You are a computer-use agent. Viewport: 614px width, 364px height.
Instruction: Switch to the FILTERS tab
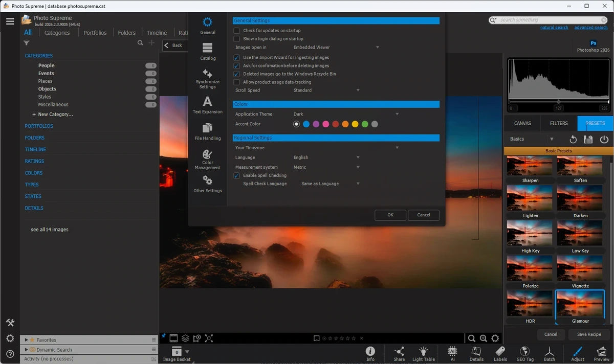(x=559, y=123)
